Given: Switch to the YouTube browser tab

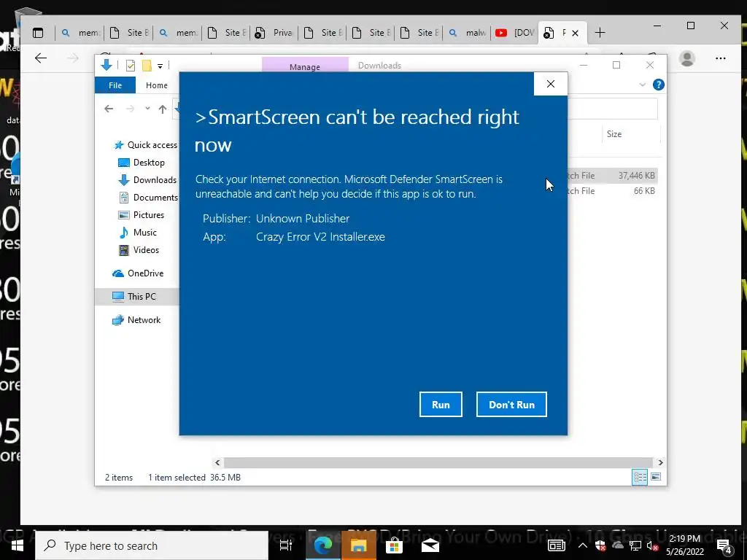Looking at the screenshot, I should pyautogui.click(x=514, y=33).
